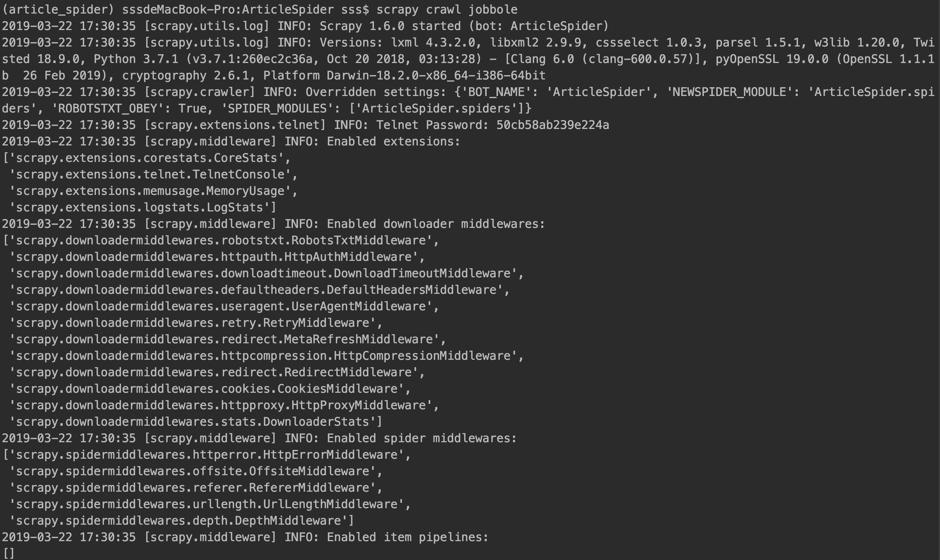Click the RetryMiddleware entry
This screenshot has height=560, width=940.
coord(196,323)
